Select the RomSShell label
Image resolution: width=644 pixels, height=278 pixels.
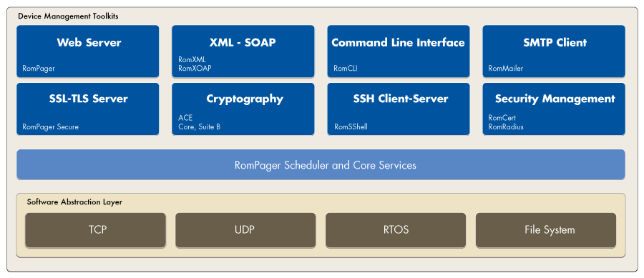click(x=351, y=126)
